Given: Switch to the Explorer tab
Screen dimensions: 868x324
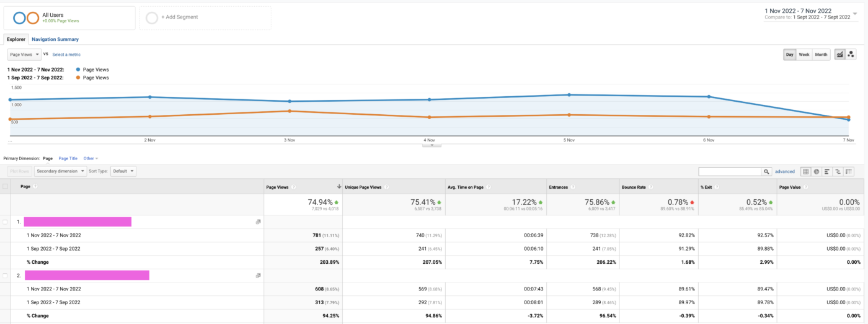Looking at the screenshot, I should pyautogui.click(x=16, y=39).
